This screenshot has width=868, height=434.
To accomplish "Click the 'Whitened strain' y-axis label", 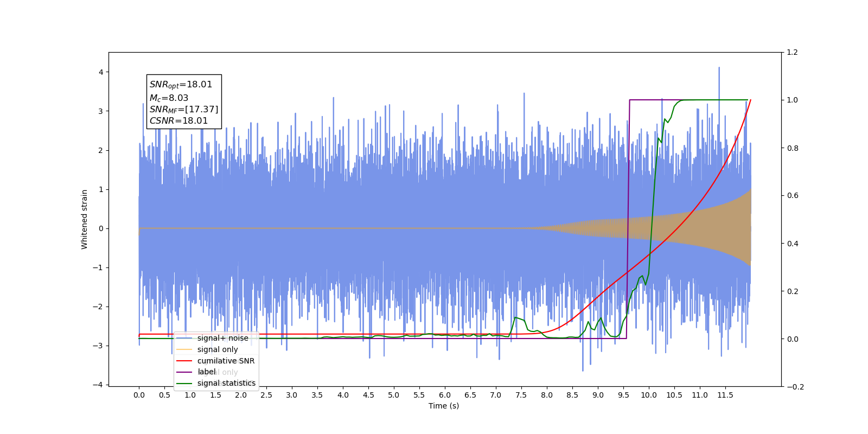I will coord(85,219).
